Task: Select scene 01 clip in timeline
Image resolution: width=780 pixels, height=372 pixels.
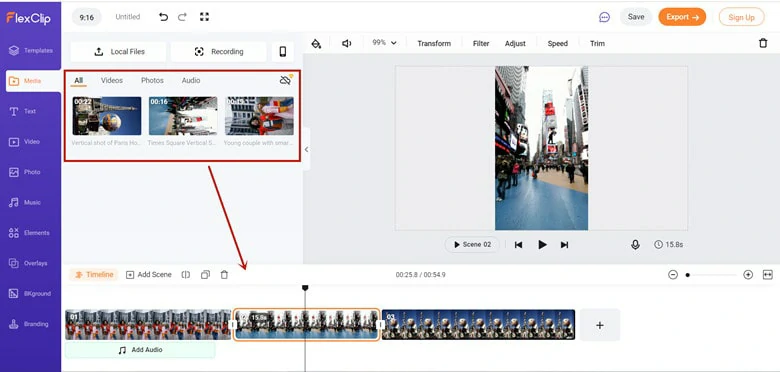Action: coord(148,325)
